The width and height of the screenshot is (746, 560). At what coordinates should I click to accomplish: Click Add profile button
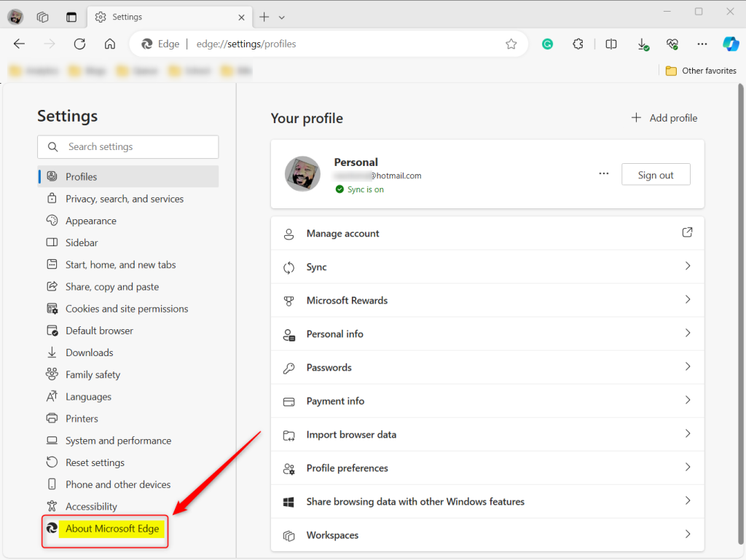click(664, 118)
